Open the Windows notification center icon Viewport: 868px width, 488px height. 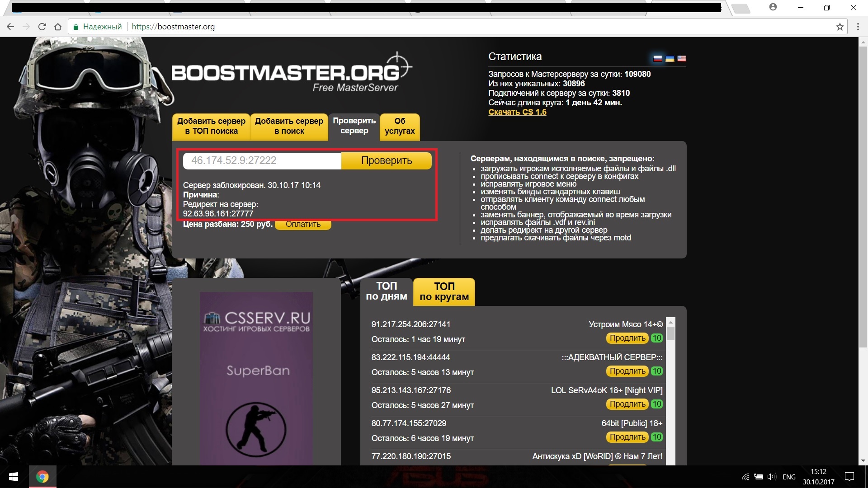point(849,477)
